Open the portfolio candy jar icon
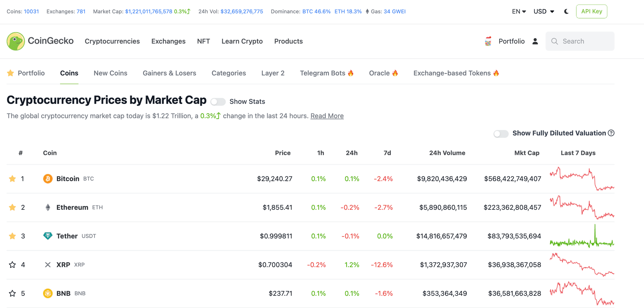Image resolution: width=644 pixels, height=308 pixels. [x=488, y=41]
